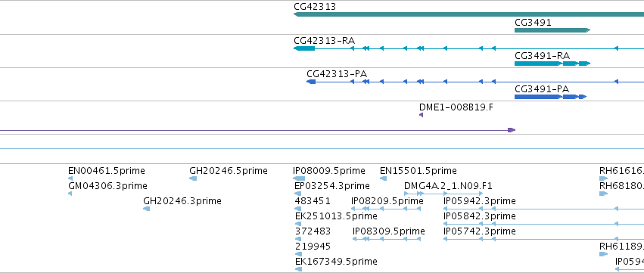Select the EN15501.5prime EST marker
The image size is (644, 273).
[383, 178]
